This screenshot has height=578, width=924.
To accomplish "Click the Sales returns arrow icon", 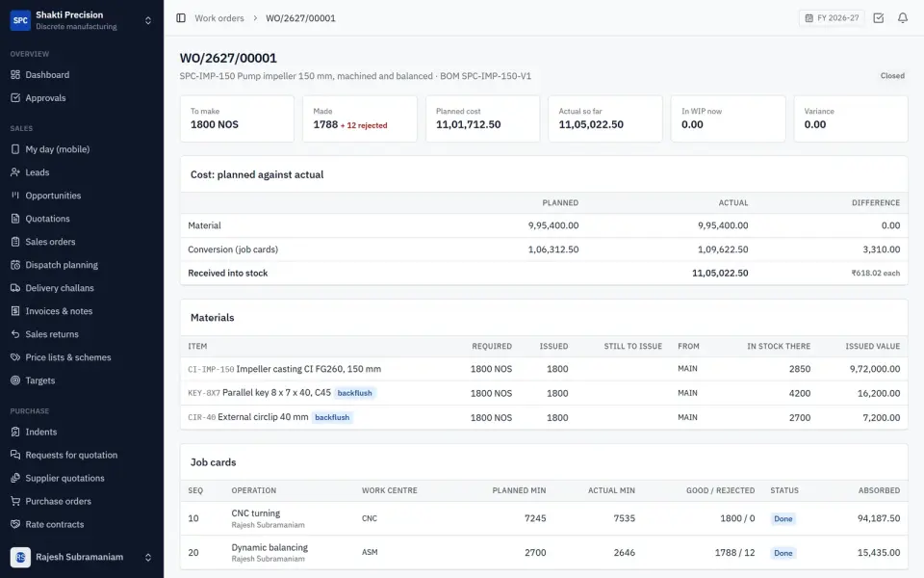I will tap(15, 334).
